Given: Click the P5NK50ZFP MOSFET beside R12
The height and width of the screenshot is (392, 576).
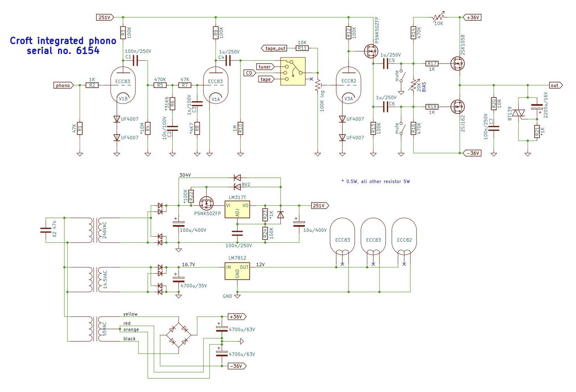Looking at the screenshot, I should coord(371,51).
